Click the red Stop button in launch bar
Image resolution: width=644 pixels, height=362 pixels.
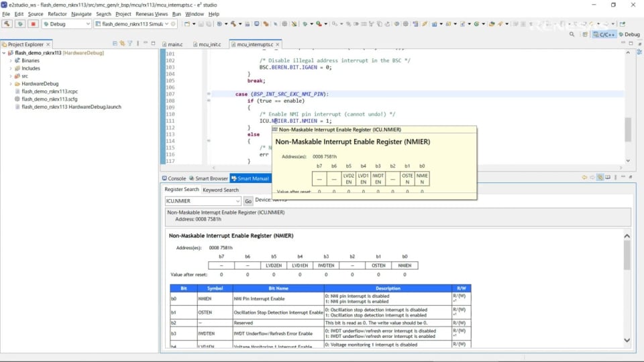32,23
